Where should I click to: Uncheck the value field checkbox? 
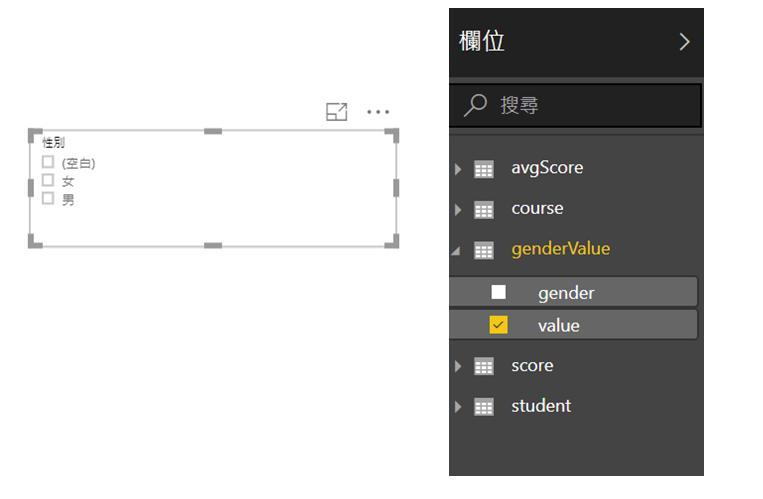[x=498, y=325]
